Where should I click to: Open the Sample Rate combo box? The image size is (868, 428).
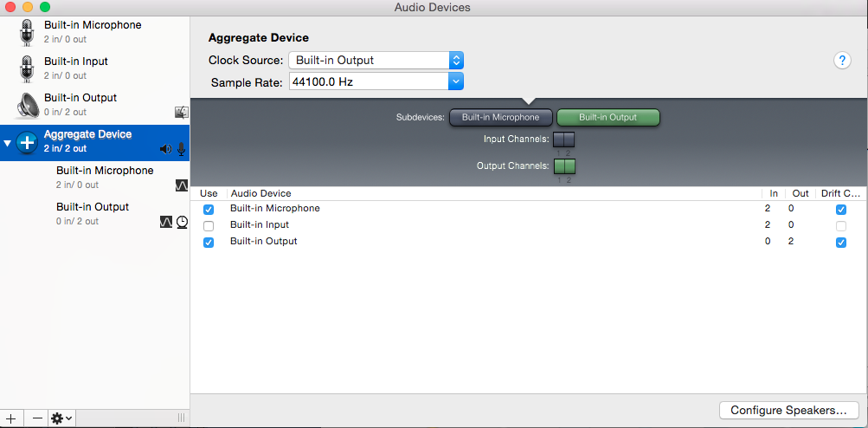(x=455, y=82)
